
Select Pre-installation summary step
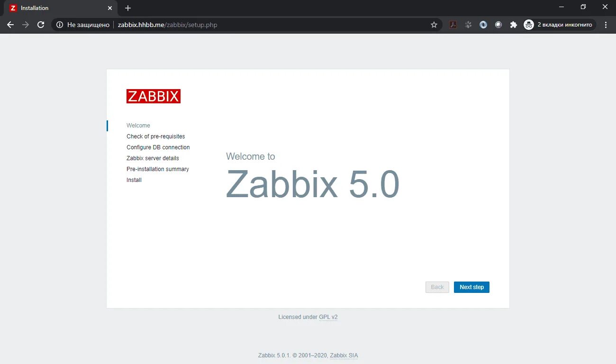pos(158,169)
